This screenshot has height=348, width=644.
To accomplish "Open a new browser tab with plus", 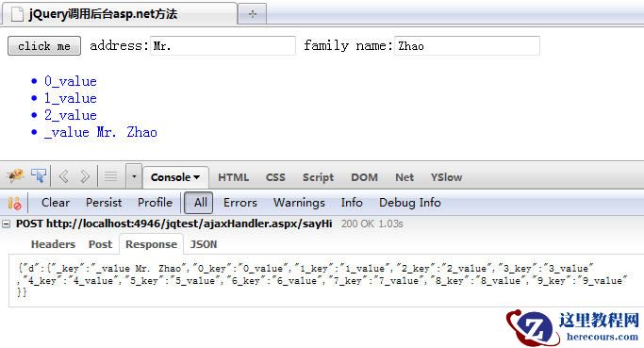I will 252,14.
